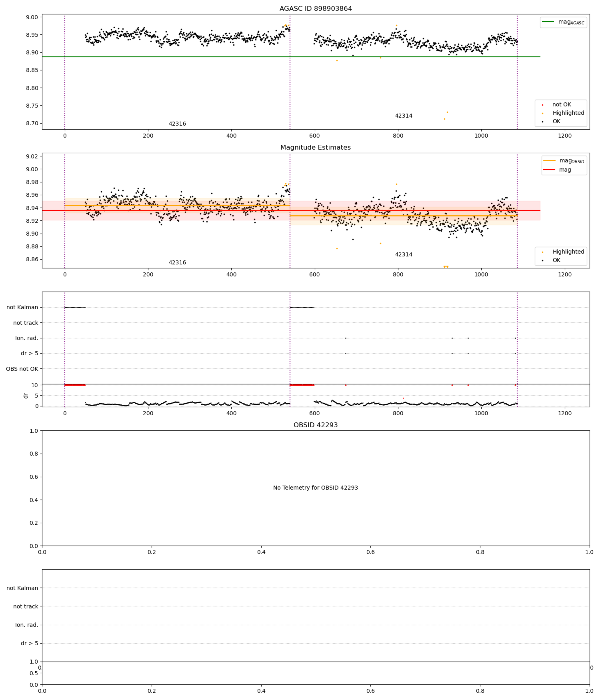Click the '9.02' y-tick in Magnitude Estimates
The width and height of the screenshot is (600, 700).
pos(32,156)
